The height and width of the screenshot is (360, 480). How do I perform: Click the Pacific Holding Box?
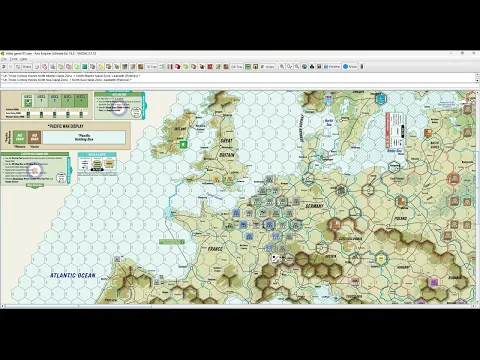84,137
